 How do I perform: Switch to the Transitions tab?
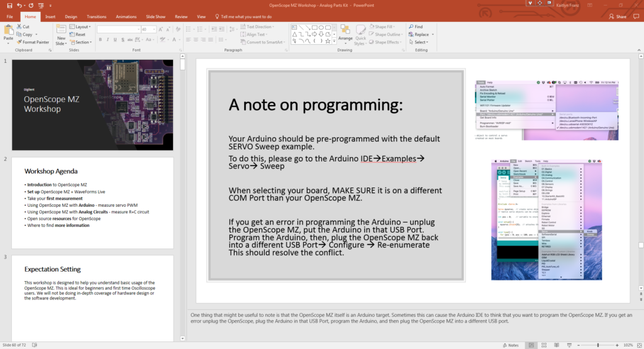point(96,17)
